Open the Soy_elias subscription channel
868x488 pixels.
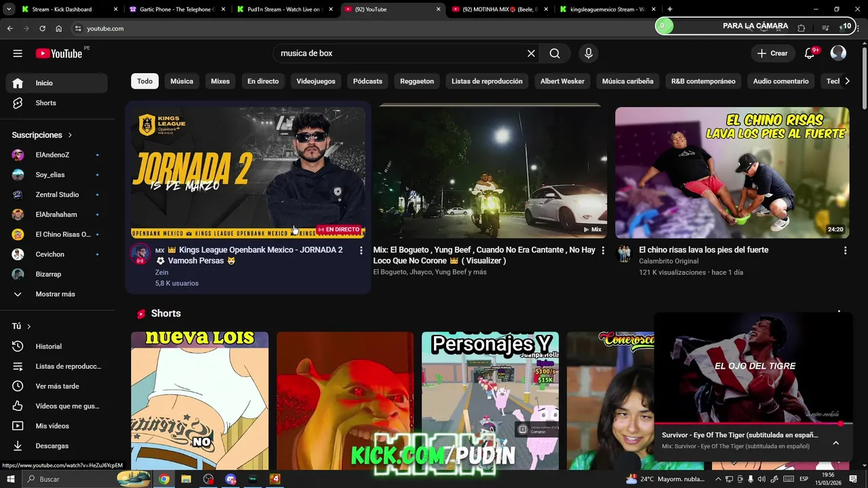tap(57, 175)
